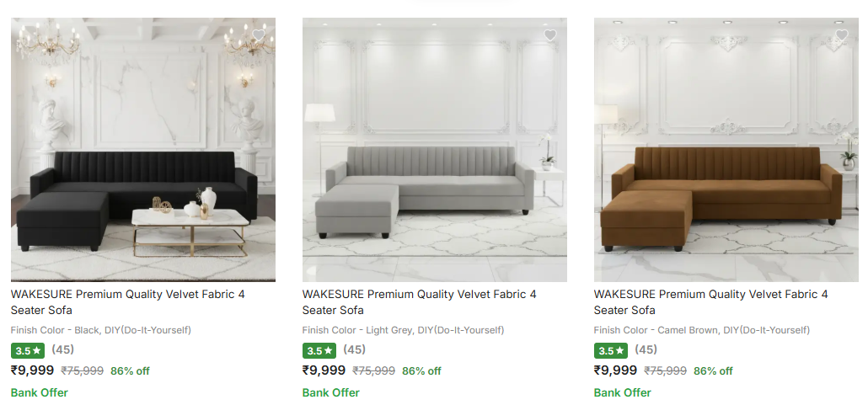Open the black velvet sofa product image

click(x=142, y=149)
